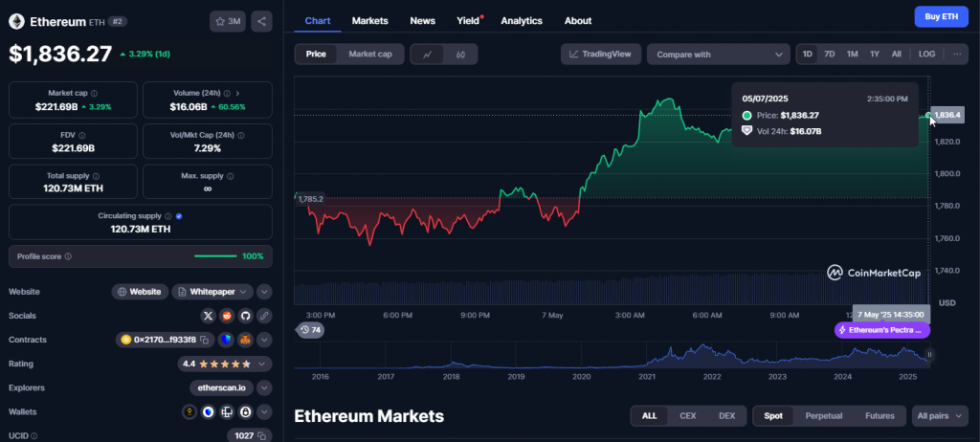The height and width of the screenshot is (442, 980).
Task: Click the MetaMask fox icon in Contracts
Action: click(x=245, y=340)
